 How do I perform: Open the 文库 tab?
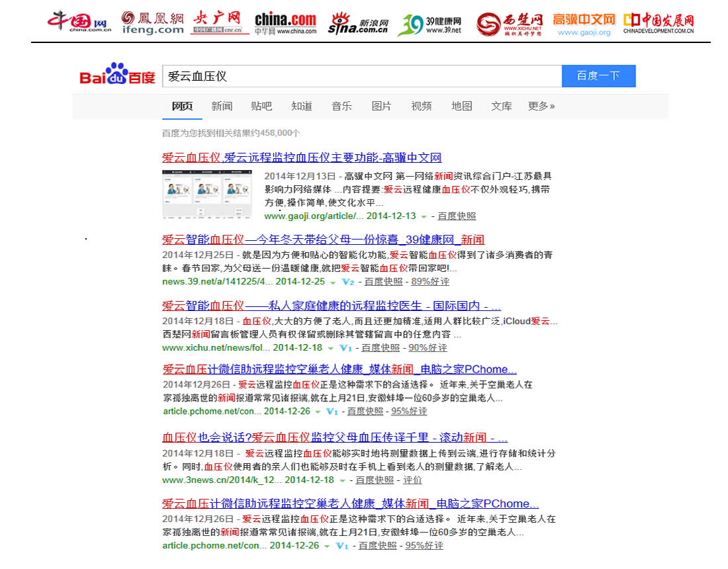point(502,107)
